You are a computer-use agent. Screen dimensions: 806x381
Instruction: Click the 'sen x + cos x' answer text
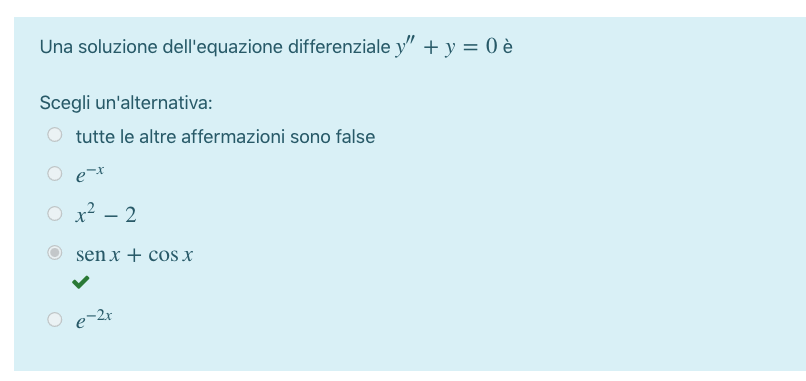134,255
